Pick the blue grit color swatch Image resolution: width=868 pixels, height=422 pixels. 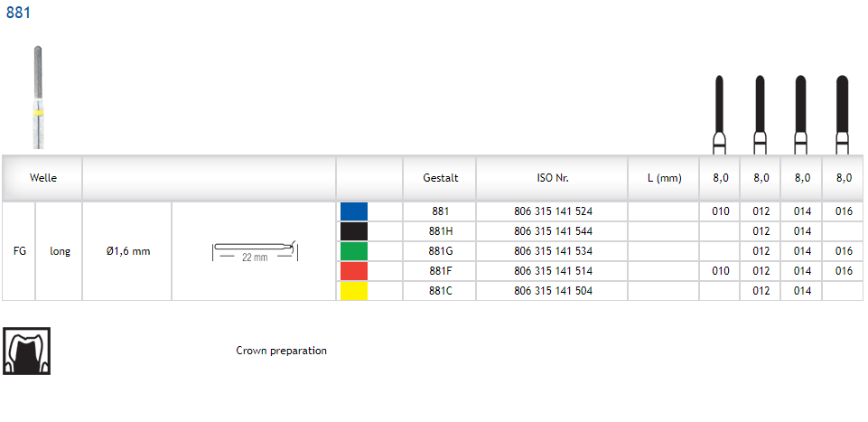[x=354, y=211]
